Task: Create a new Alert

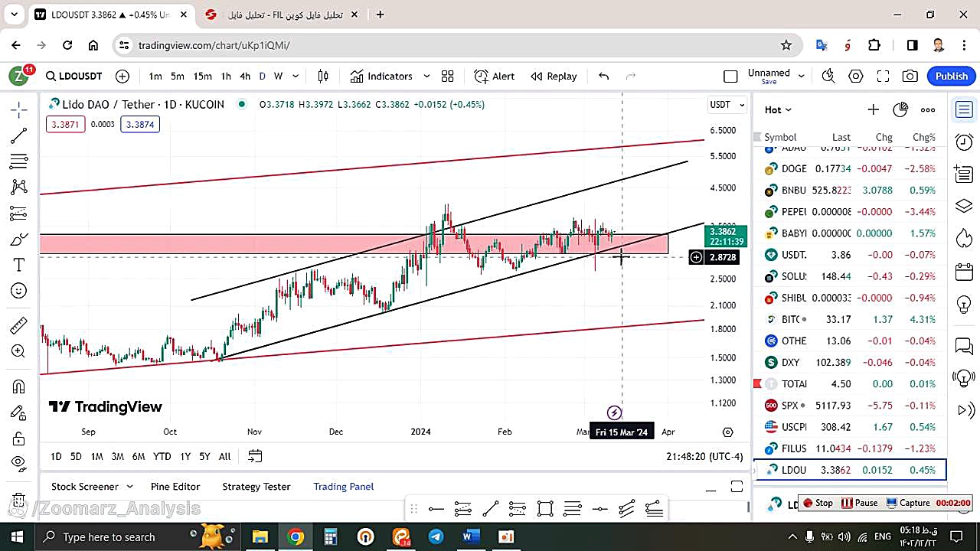Action: pyautogui.click(x=495, y=76)
